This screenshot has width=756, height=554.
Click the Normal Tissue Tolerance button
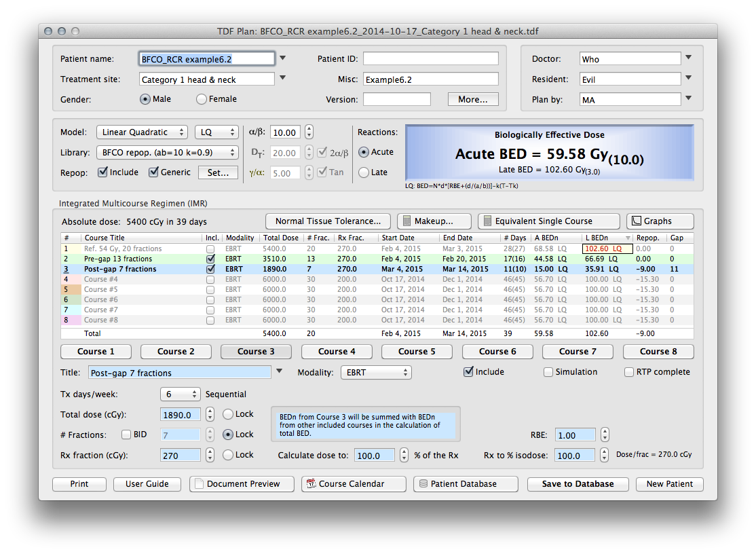(328, 221)
